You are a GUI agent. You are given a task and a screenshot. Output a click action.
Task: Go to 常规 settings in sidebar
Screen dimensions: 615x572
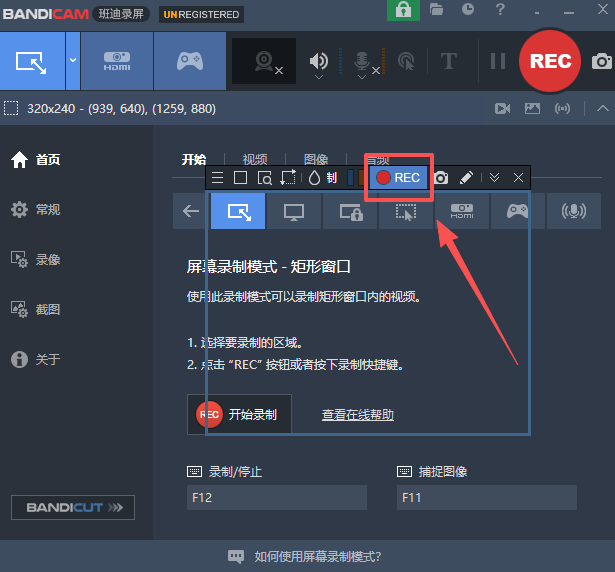[48, 209]
